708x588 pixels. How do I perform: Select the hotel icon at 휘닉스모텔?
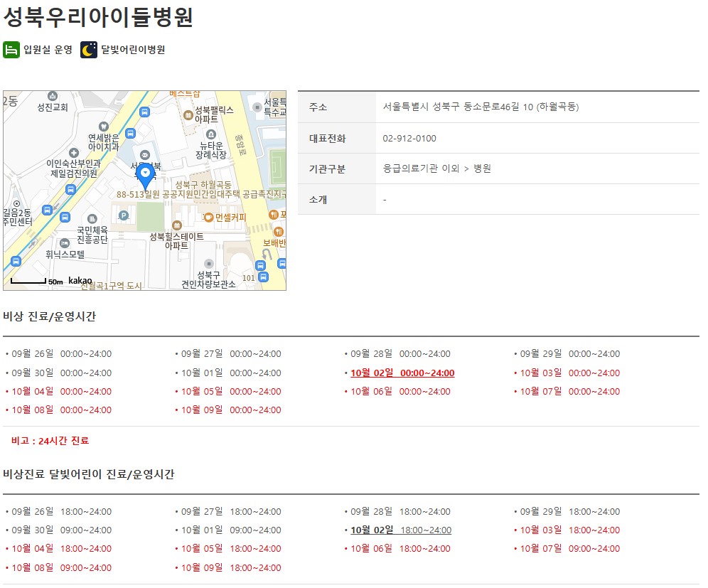click(63, 245)
